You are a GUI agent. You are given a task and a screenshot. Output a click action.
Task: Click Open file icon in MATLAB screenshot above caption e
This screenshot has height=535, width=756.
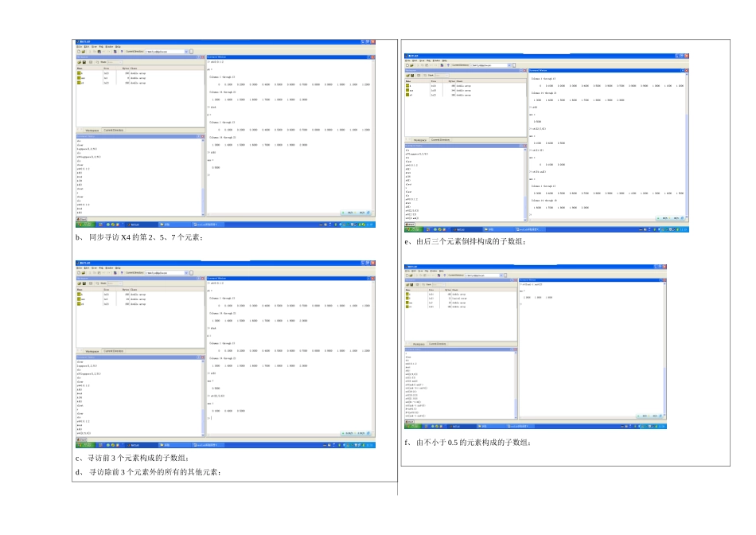411,65
